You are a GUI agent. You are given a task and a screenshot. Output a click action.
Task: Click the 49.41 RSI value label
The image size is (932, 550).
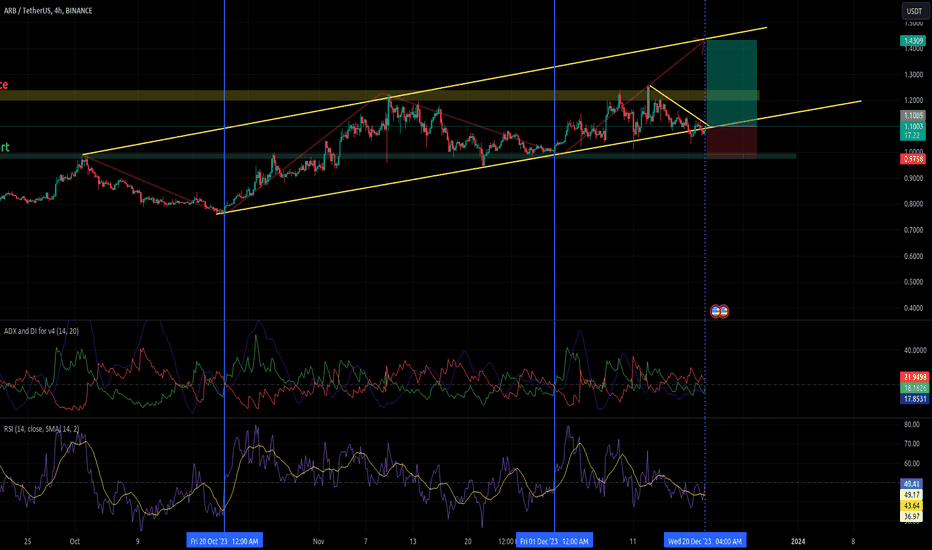912,484
